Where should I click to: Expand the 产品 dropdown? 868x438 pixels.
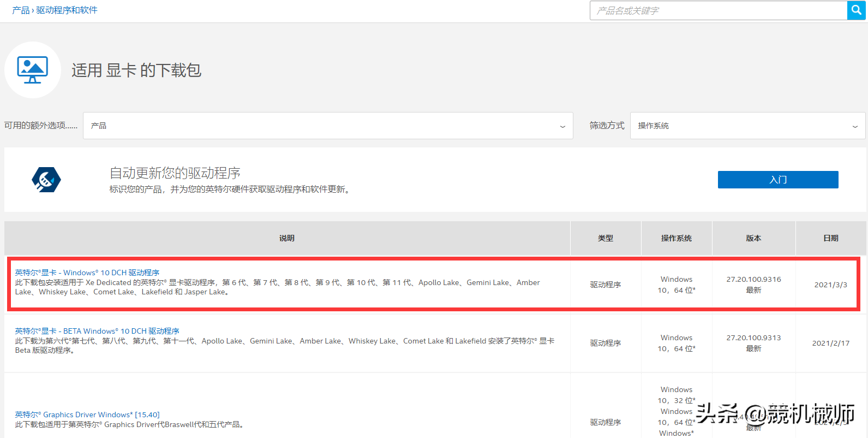(328, 126)
